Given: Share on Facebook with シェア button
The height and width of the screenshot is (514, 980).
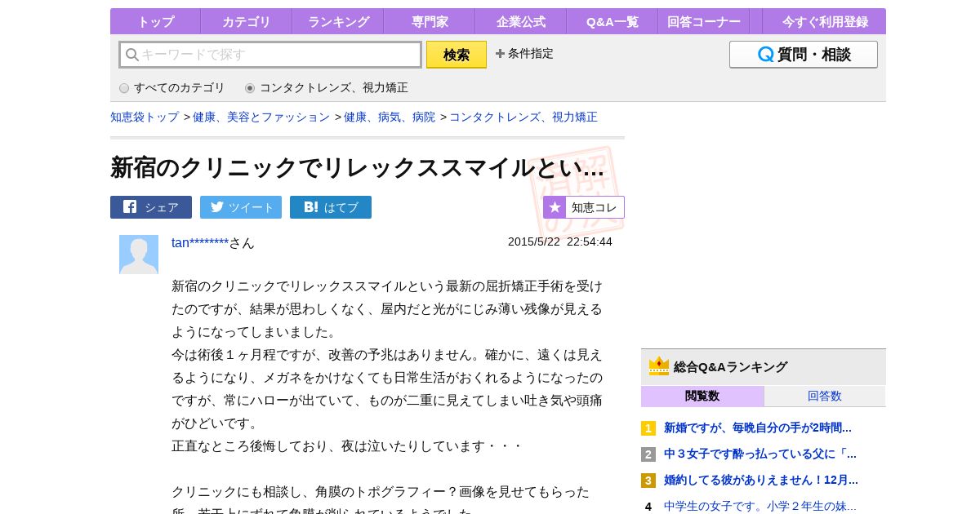Looking at the screenshot, I should click(151, 207).
